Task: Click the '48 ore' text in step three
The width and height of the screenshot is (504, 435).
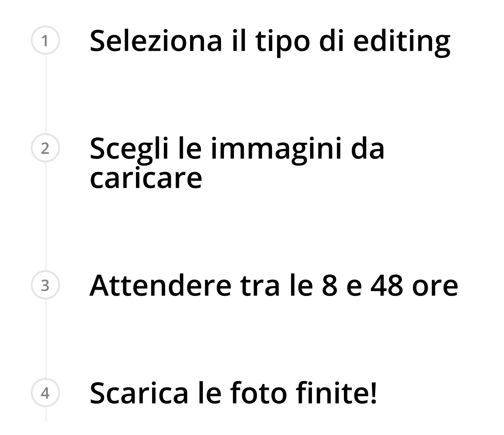Action: tap(414, 285)
